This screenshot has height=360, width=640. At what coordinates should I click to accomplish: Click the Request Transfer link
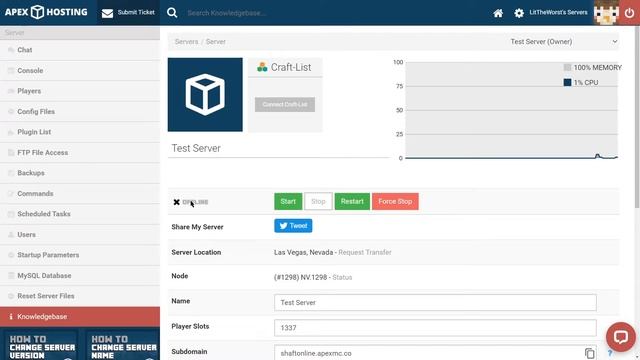pyautogui.click(x=365, y=252)
